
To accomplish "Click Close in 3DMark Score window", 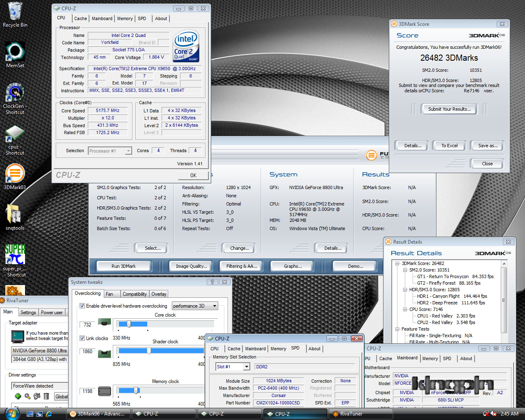I will click(487, 164).
